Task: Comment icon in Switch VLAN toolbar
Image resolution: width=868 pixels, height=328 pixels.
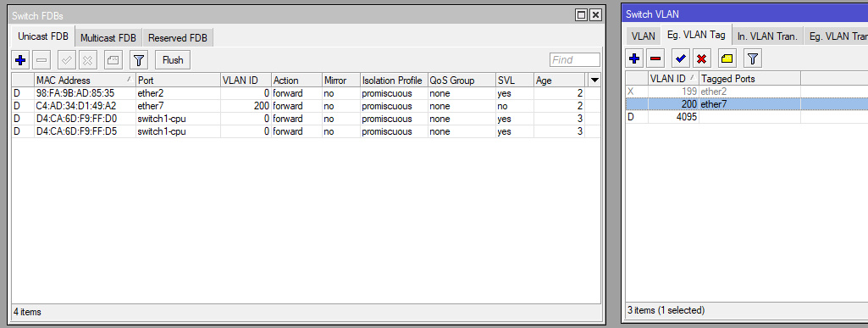Action: 727,58
